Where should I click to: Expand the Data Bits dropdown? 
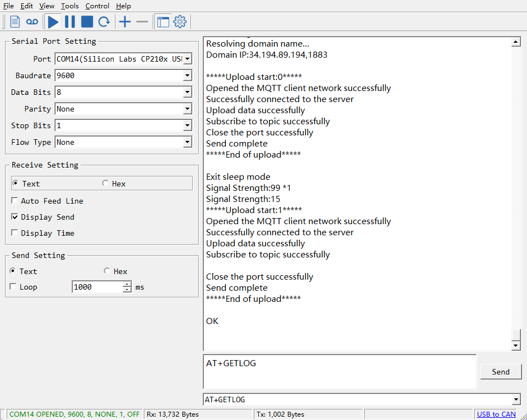188,92
